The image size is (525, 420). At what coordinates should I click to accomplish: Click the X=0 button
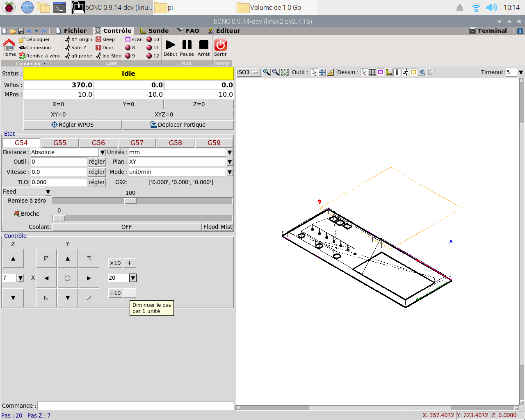58,104
